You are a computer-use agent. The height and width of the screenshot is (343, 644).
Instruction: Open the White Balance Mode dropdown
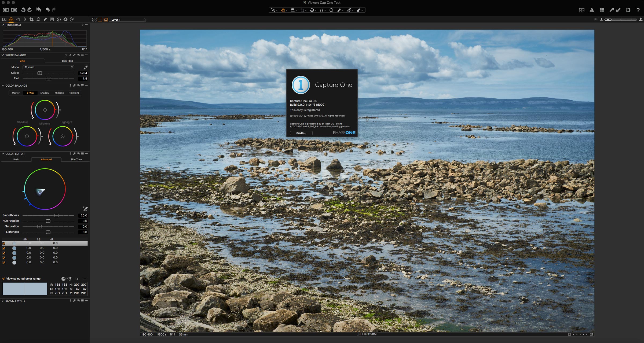48,67
